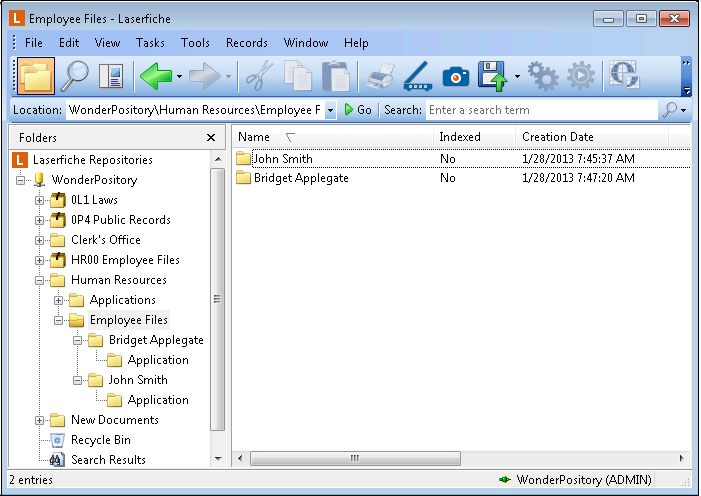Screen dimensions: 701x496
Task: Click the Copy pages icon
Action: click(x=298, y=76)
